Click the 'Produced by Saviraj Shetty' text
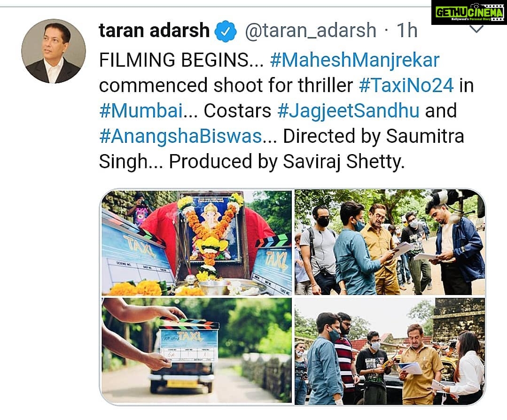 coord(287,162)
